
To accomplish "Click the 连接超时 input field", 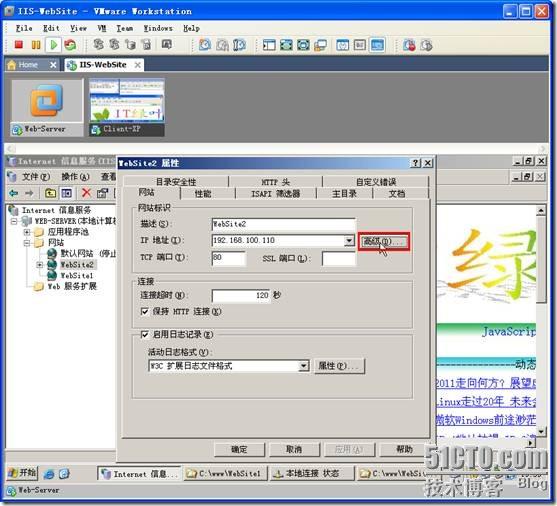I will click(x=241, y=295).
